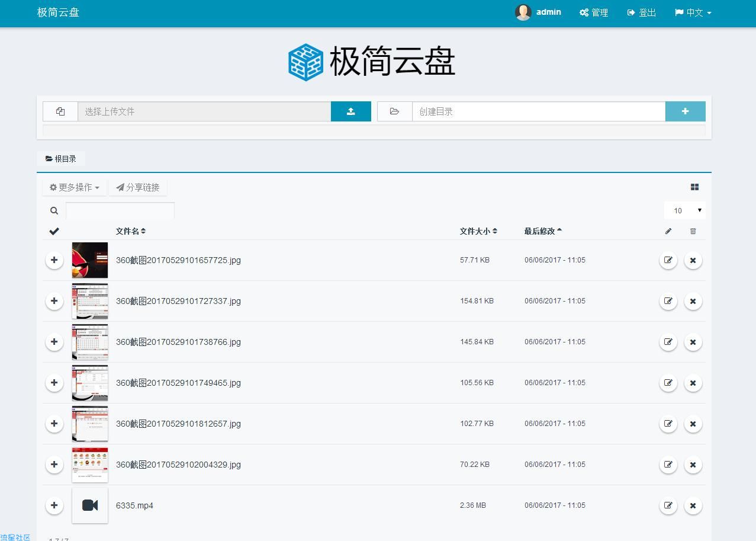Select row 360截图20170529101812657.jpg with plus
The image size is (756, 541).
(x=54, y=424)
